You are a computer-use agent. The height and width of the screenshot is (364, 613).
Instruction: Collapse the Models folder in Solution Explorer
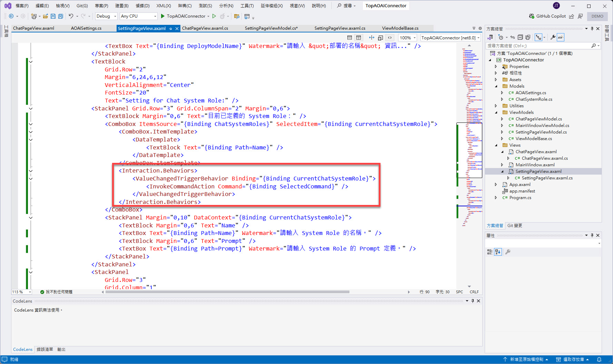click(x=496, y=86)
